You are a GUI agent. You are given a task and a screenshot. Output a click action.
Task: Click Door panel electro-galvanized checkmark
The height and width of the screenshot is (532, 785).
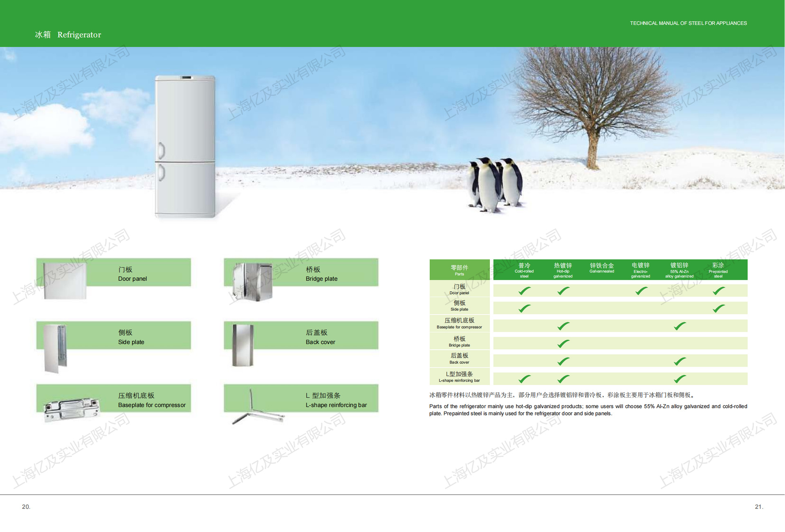pyautogui.click(x=641, y=291)
